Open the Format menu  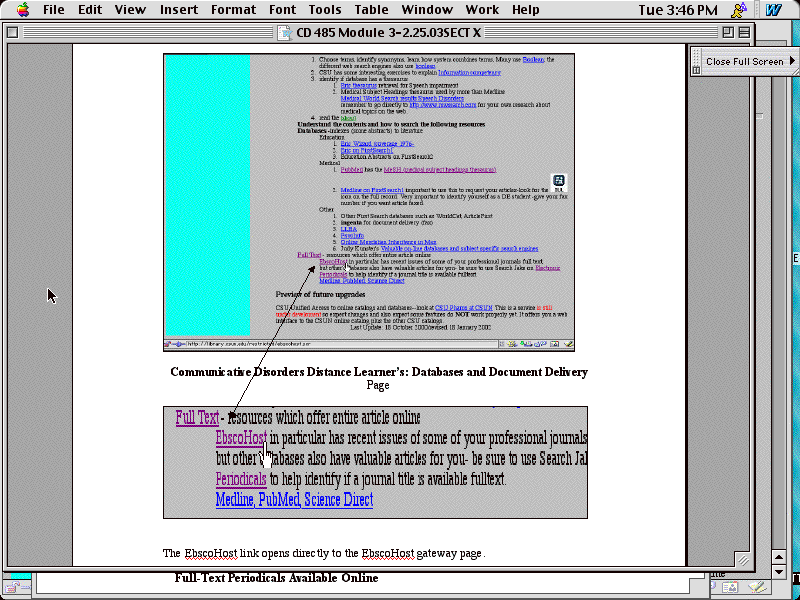[x=233, y=10]
